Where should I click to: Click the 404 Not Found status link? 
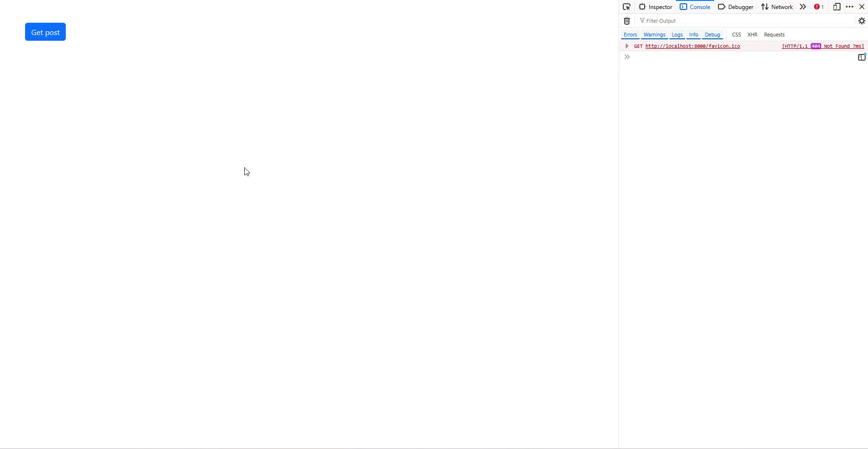(823, 46)
